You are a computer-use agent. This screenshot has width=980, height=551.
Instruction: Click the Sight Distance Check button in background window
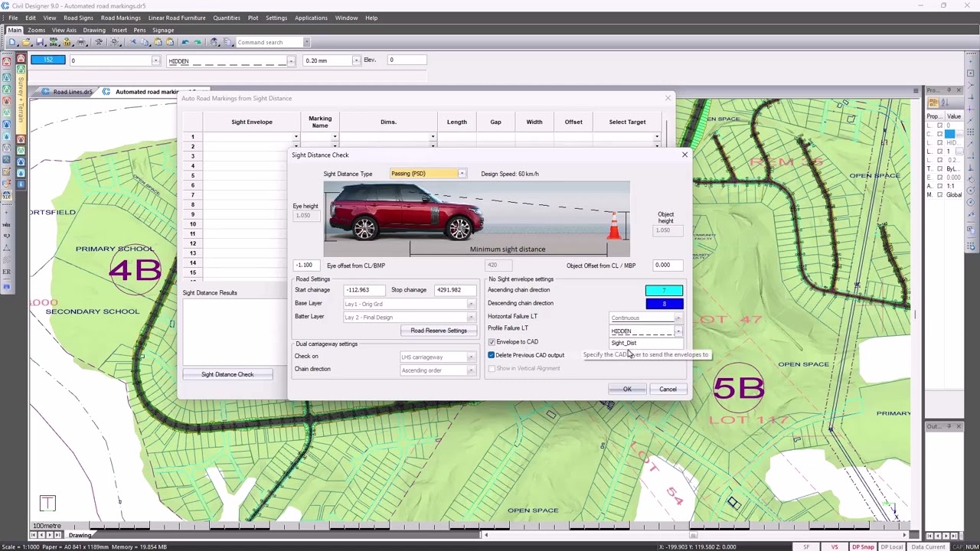(227, 374)
